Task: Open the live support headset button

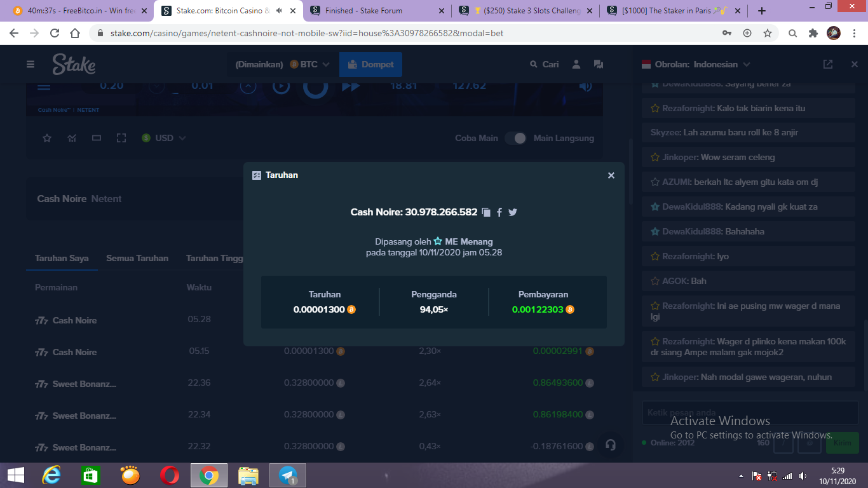Action: click(611, 445)
